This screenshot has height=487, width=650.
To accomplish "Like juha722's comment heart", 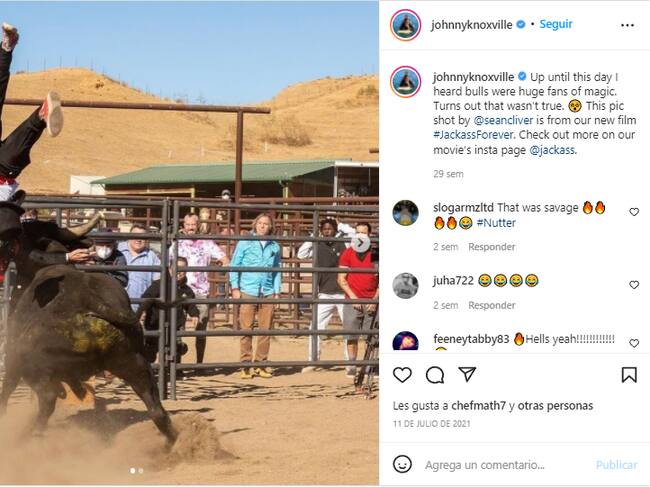I will click(634, 285).
